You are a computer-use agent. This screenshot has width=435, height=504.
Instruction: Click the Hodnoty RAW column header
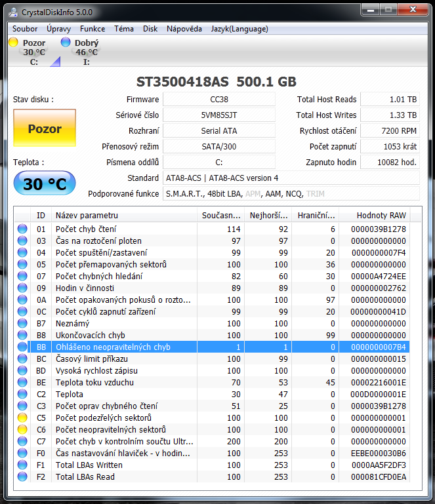[x=374, y=216]
